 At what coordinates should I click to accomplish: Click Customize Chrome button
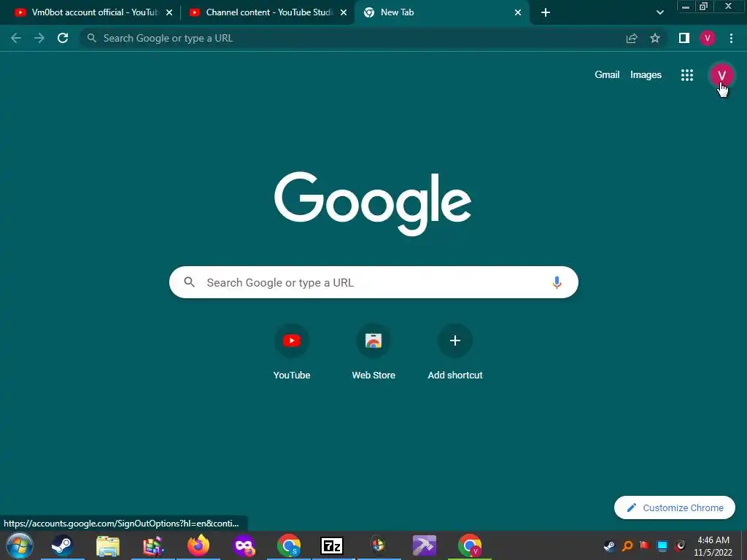[675, 507]
